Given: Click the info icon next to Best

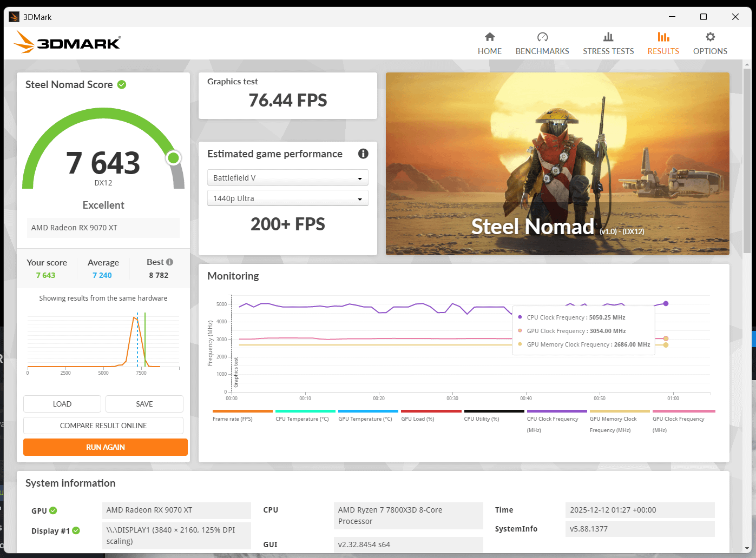Looking at the screenshot, I should coord(169,262).
